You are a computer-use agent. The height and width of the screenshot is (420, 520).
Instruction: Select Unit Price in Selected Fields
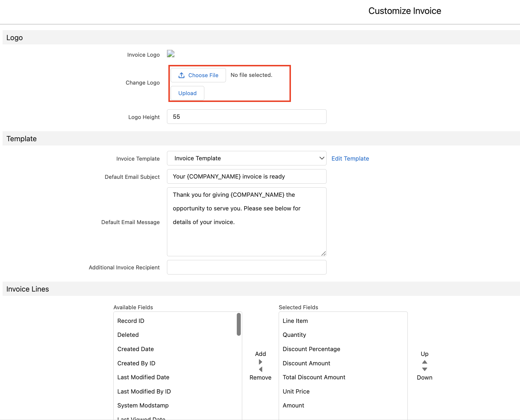coord(296,392)
